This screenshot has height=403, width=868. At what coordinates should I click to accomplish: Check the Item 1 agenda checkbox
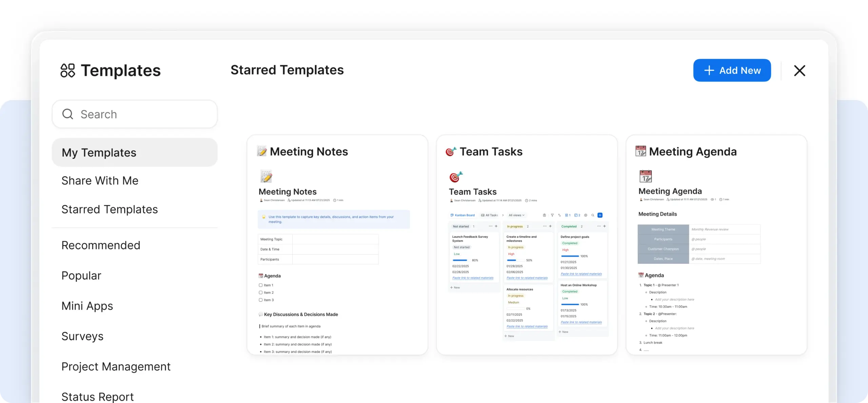point(261,285)
